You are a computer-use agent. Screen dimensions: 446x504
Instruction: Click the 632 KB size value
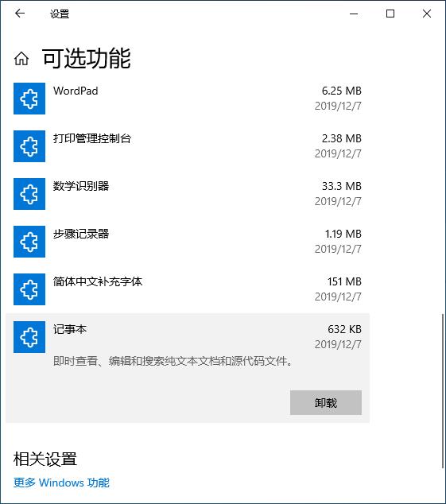click(x=344, y=329)
